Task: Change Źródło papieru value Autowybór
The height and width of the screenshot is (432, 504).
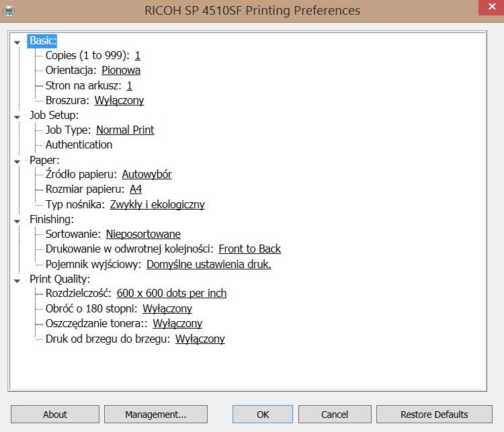Action: click(x=147, y=174)
